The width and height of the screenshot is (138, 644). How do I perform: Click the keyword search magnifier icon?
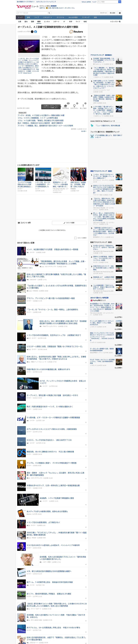(x=49, y=13)
